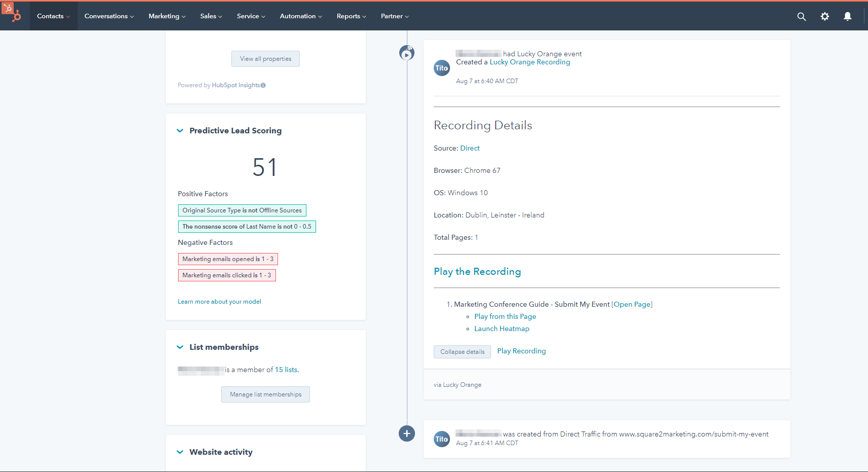Click the Play Recording link
Viewport: 868px width, 472px height.
[x=522, y=351]
